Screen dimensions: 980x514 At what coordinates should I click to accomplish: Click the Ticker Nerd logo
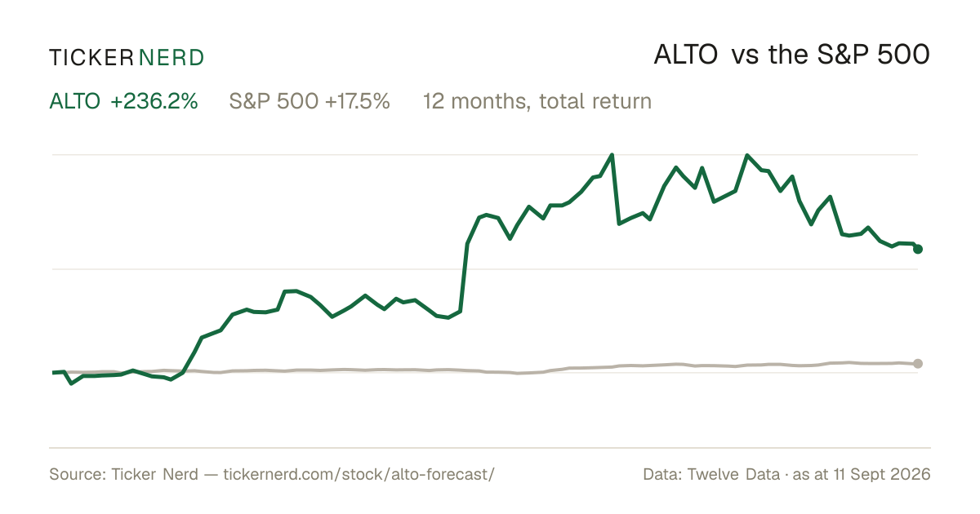click(127, 57)
